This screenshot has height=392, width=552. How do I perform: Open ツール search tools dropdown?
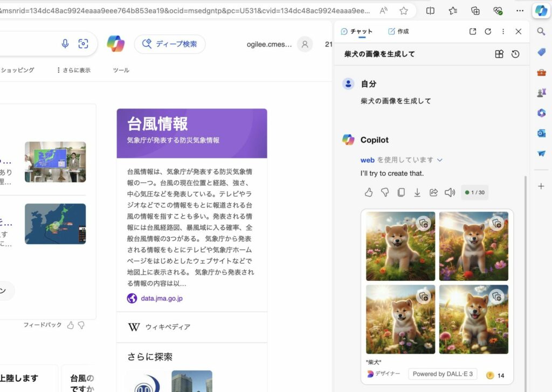[121, 70]
